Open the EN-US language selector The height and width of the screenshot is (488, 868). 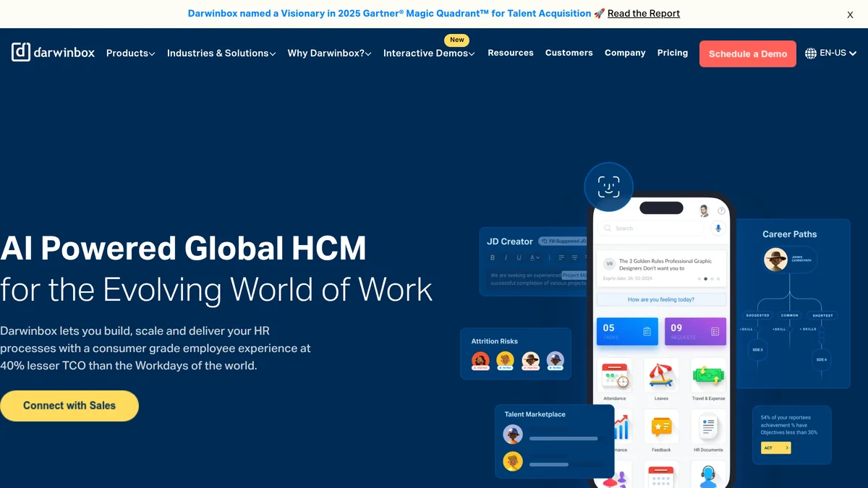830,53
